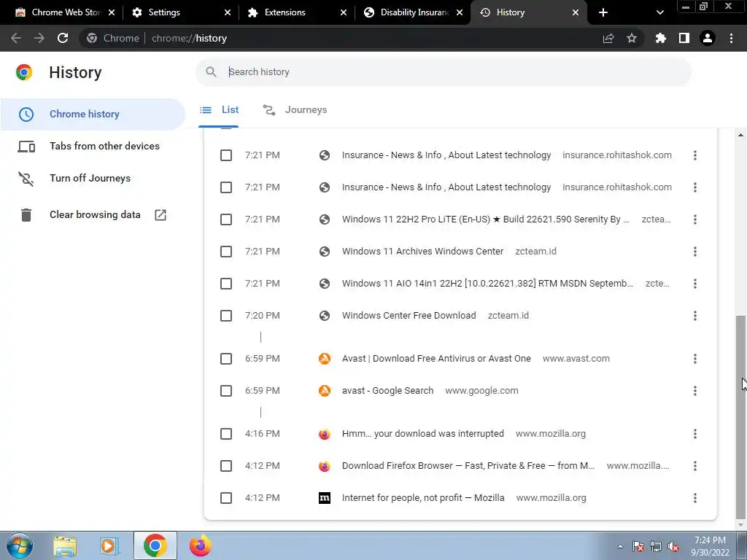747x560 pixels.
Task: Select checkbox for Windows 11 22H2 Pro LiTE entry
Action: pos(226,219)
